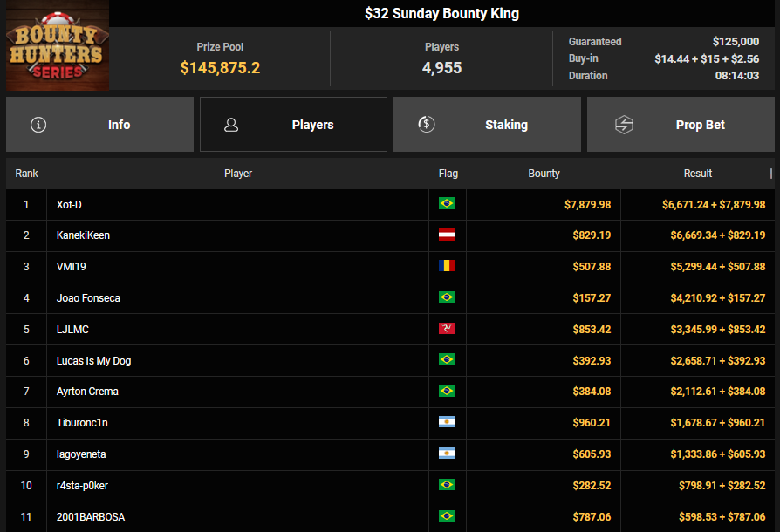Click Romania flag beside VMI19
The height and width of the screenshot is (532, 780).
pos(447,267)
